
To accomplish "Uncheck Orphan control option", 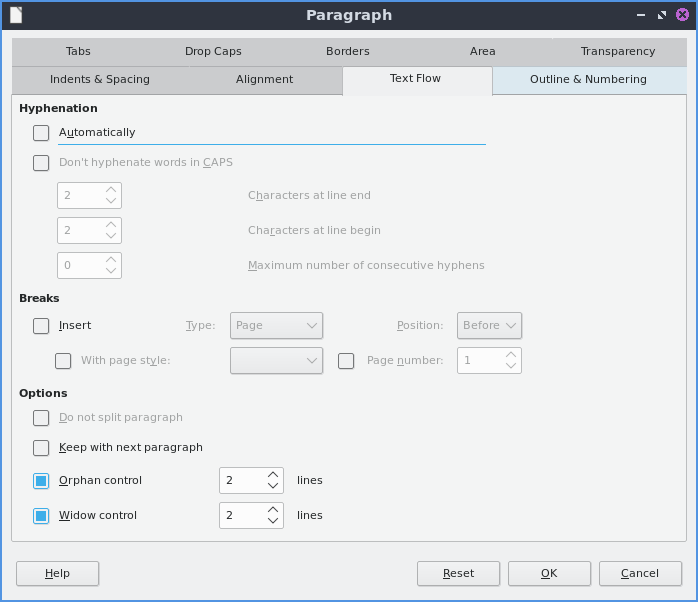I will [x=41, y=481].
